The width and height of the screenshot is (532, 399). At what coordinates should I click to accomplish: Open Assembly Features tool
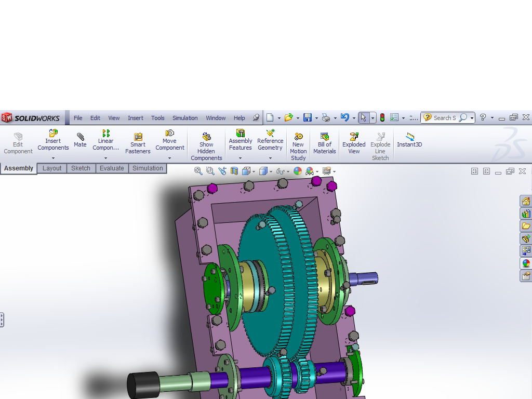click(x=240, y=140)
